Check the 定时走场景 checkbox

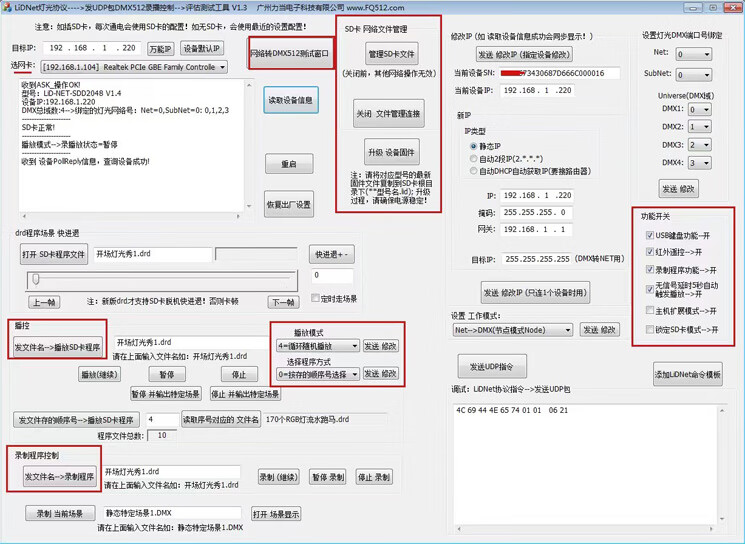(x=314, y=299)
